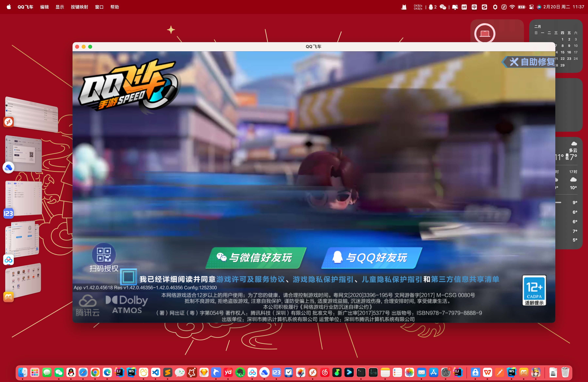Open the calendar widget for 二月

pos(556,46)
